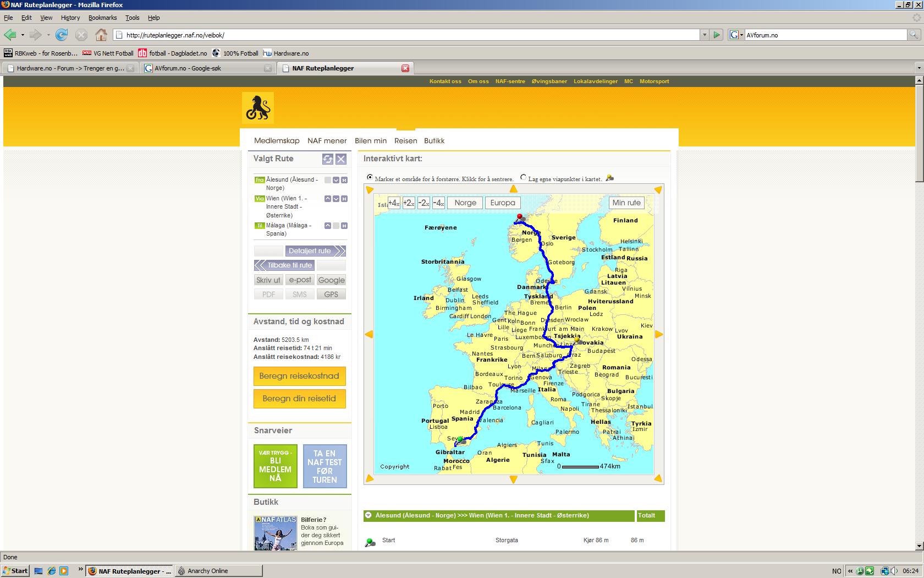Click the Min rute map button
924x578 pixels.
(626, 203)
